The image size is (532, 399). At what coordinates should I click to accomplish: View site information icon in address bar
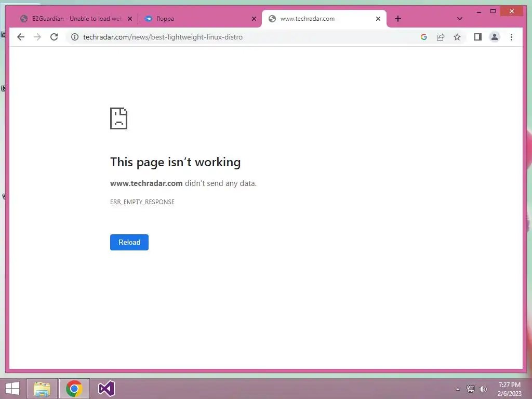pos(75,37)
